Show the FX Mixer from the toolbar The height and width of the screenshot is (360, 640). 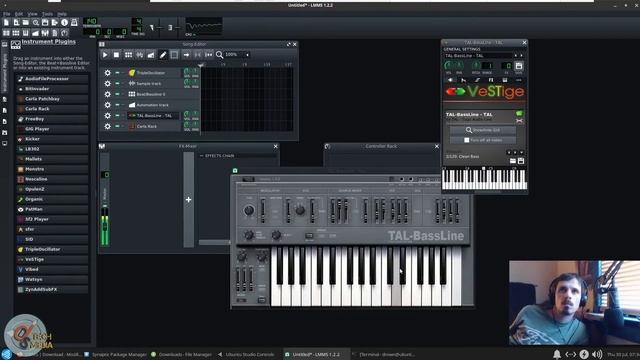[x=45, y=33]
